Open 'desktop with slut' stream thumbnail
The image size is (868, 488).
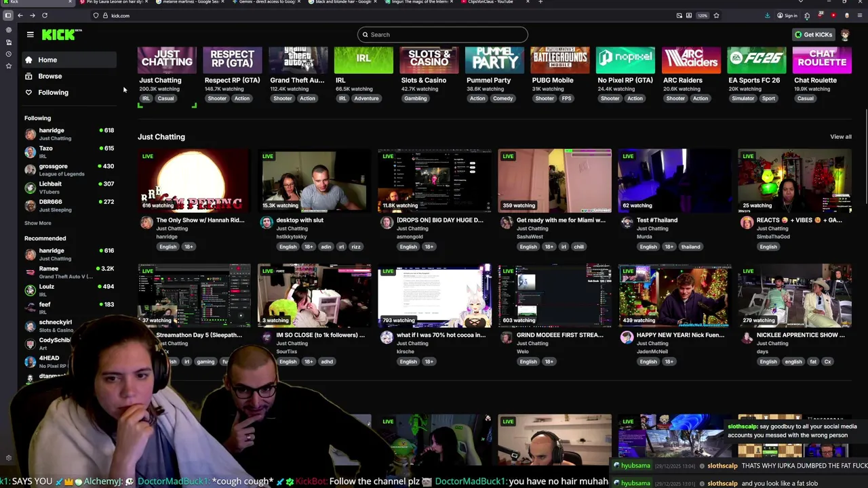[314, 181]
